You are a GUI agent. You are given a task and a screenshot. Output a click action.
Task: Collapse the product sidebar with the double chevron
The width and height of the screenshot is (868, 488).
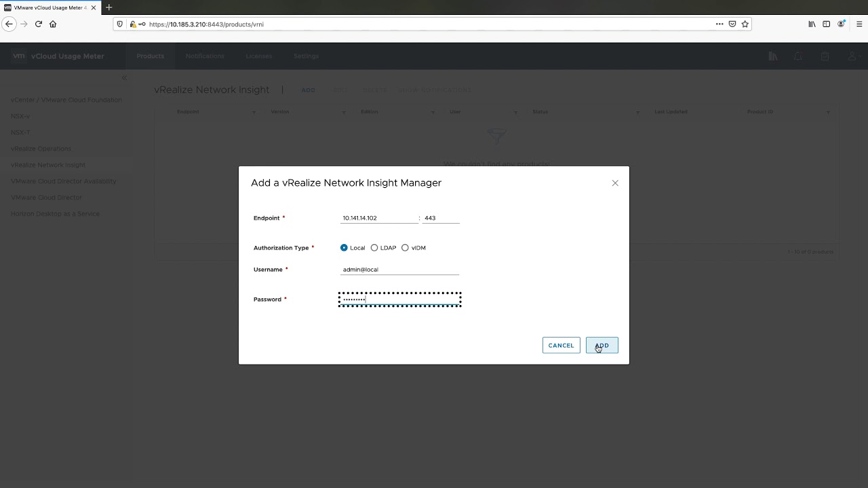pyautogui.click(x=124, y=77)
